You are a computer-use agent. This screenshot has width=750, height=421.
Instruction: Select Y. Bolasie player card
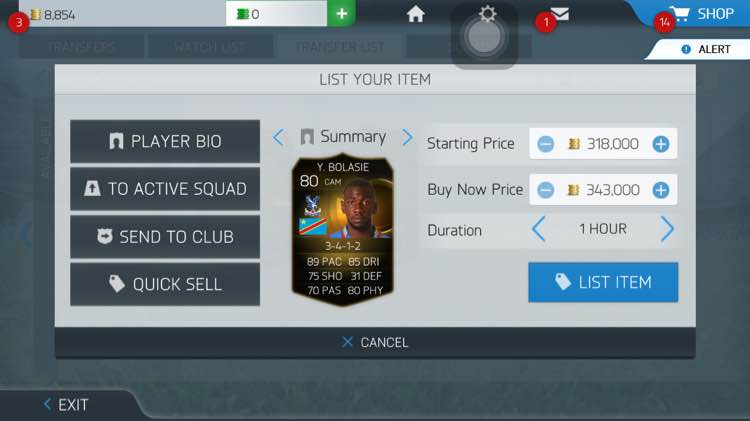tap(342, 230)
